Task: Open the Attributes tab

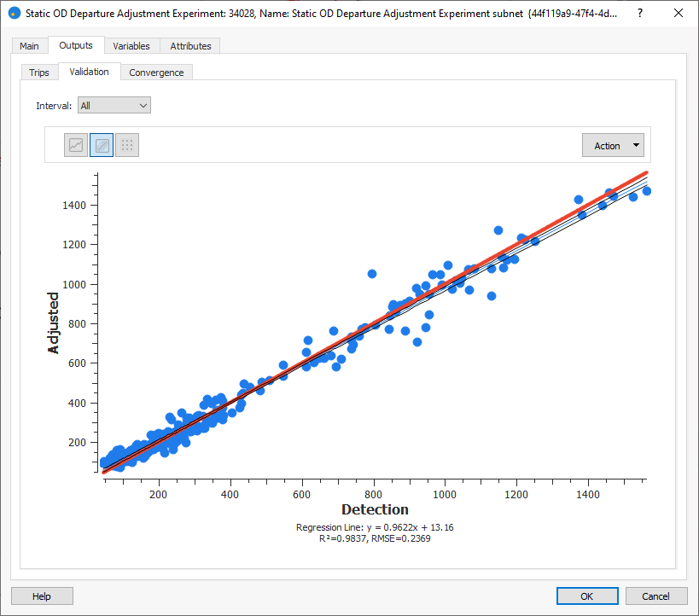Action: [190, 46]
